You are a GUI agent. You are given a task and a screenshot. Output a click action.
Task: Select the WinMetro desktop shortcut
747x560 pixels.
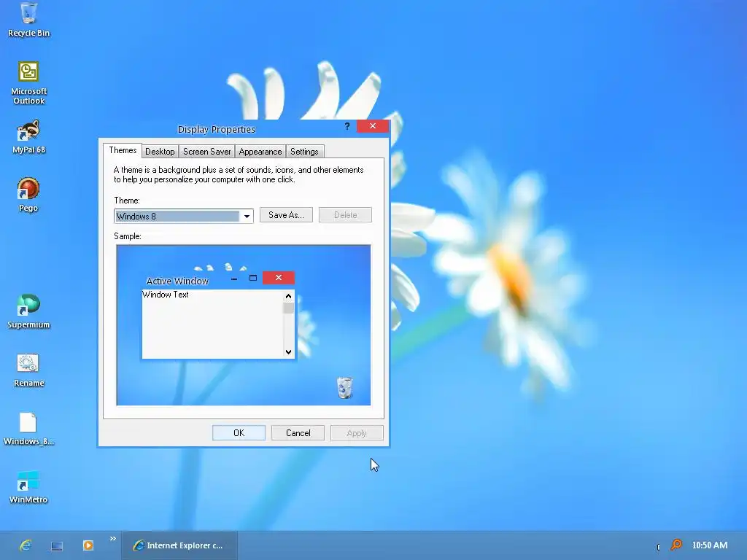[28, 486]
